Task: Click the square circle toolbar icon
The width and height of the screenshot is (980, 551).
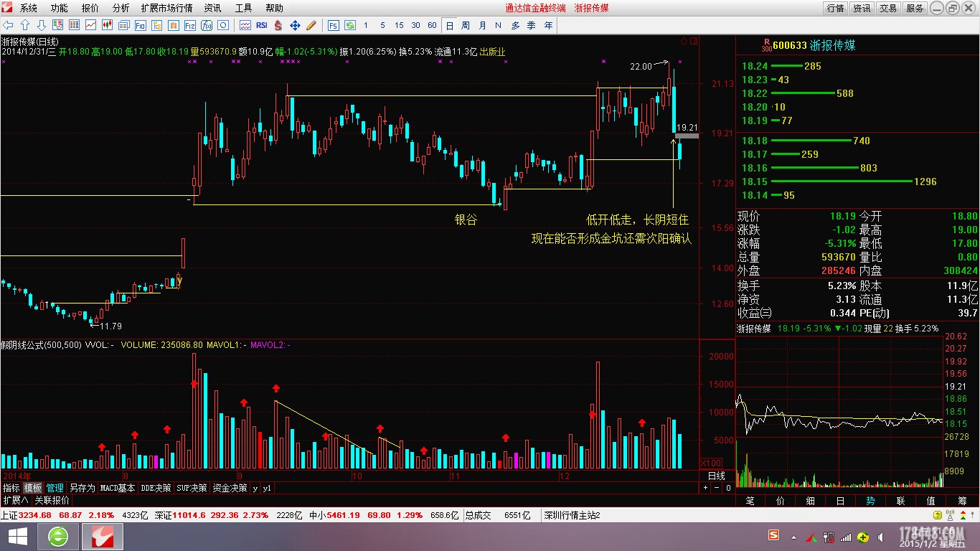Action: point(223,25)
